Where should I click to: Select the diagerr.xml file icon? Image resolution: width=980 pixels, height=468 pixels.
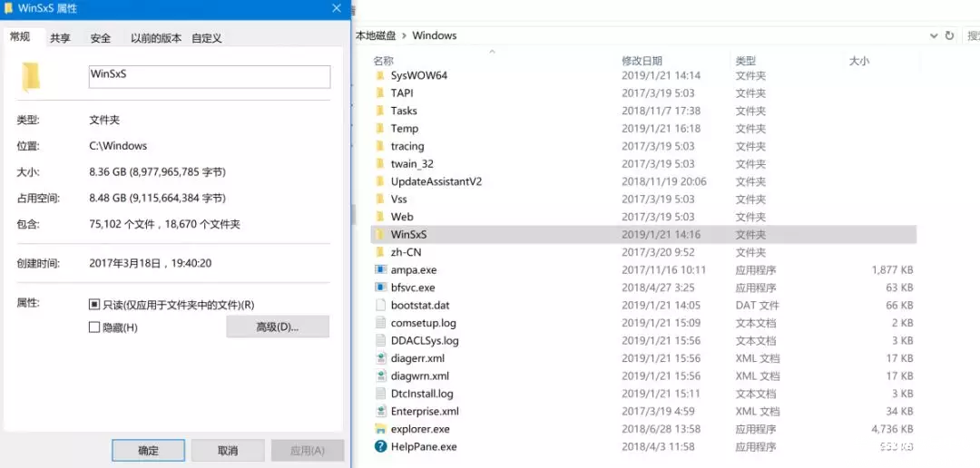point(381,358)
